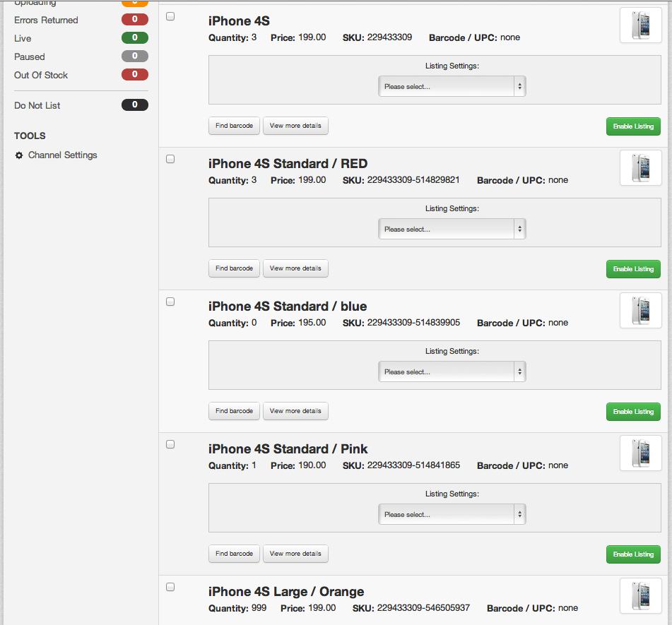Click SKU 229433309-546505937
This screenshot has width=672, height=625.
423,608
